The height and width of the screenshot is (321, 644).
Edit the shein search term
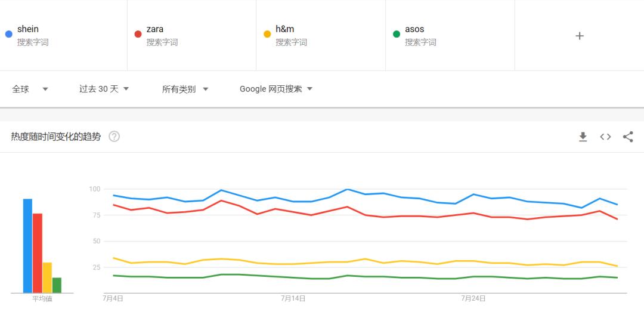(x=28, y=29)
